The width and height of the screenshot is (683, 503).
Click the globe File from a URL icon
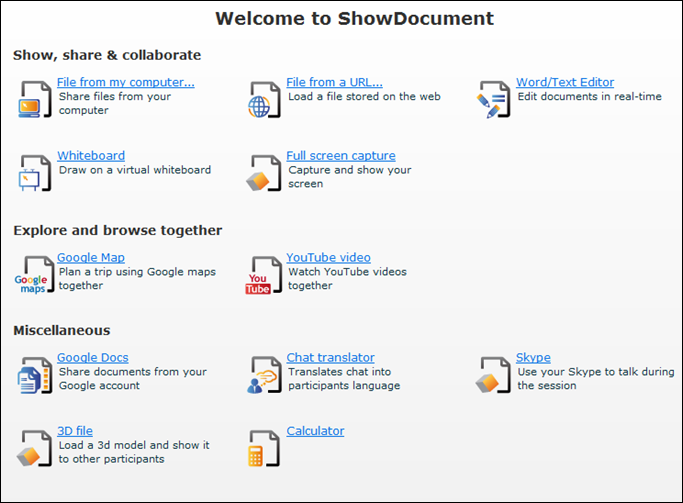264,100
